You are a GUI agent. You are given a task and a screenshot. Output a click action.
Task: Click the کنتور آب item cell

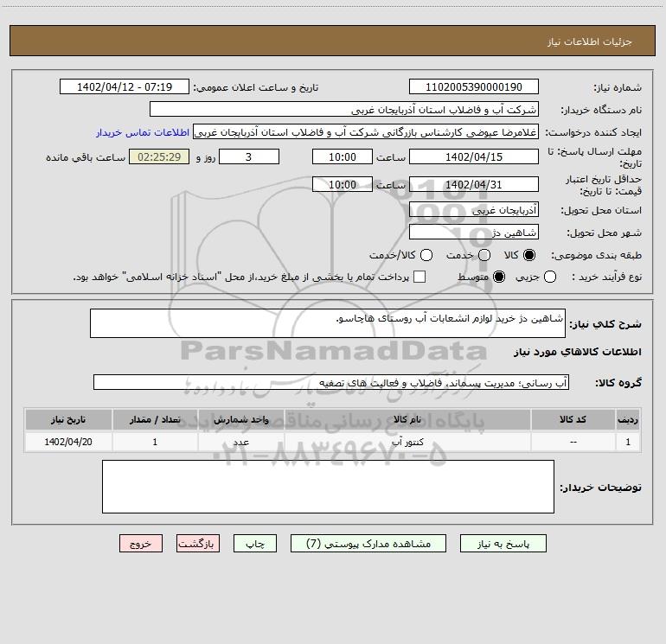pyautogui.click(x=407, y=442)
